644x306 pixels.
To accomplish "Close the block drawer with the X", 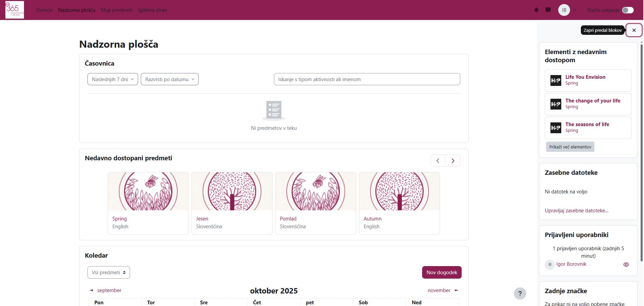I will click(634, 30).
